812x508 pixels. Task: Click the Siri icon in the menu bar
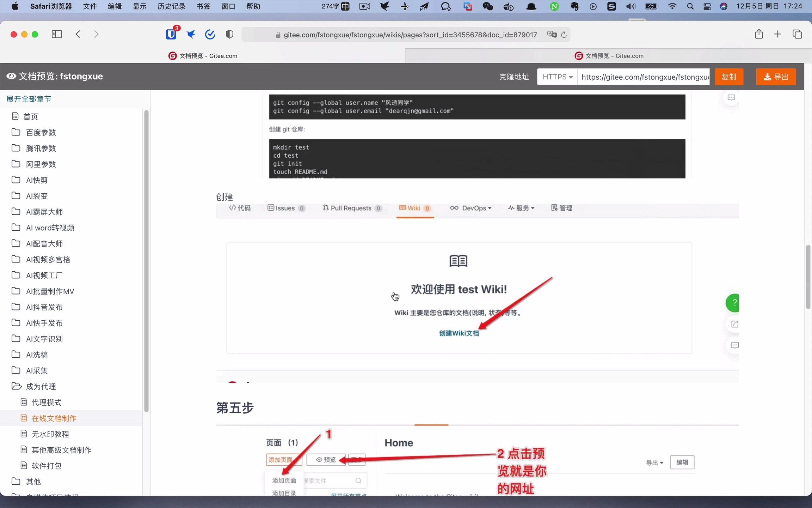[724, 6]
